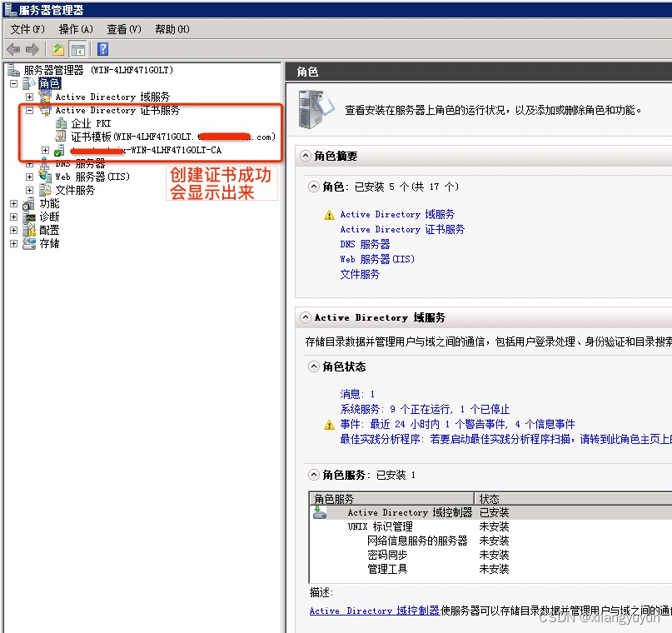
Task: Toggle the Show/Hide console tree toolbar icon
Action: [x=78, y=50]
